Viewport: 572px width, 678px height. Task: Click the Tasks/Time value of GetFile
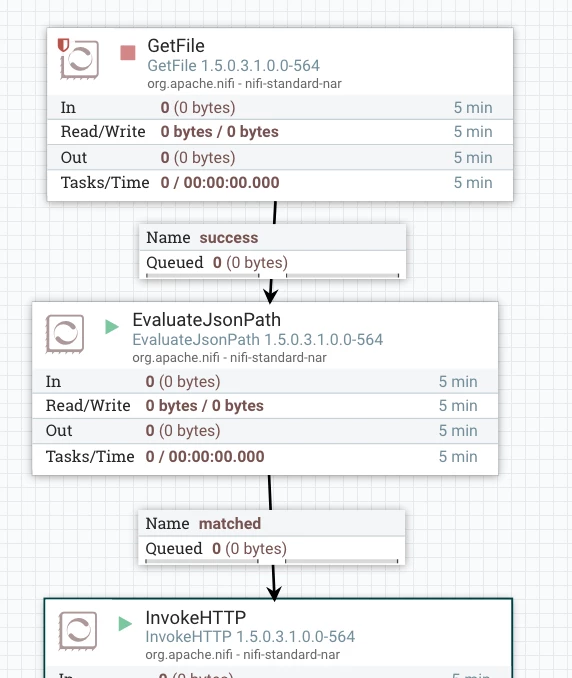(x=220, y=182)
